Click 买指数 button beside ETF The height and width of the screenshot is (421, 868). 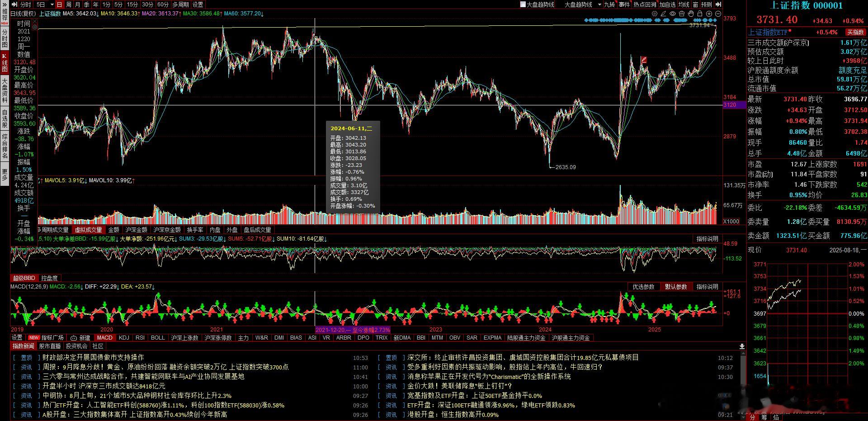coord(855,32)
